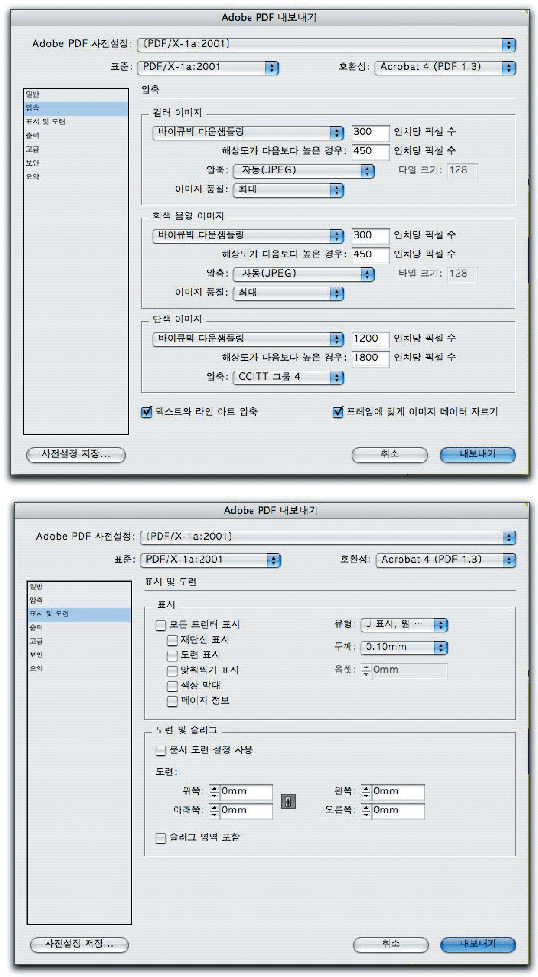The width and height of the screenshot is (538, 977).
Task: Open color image 바이큐빅 다운샘플링 dropdown
Action: [248, 132]
